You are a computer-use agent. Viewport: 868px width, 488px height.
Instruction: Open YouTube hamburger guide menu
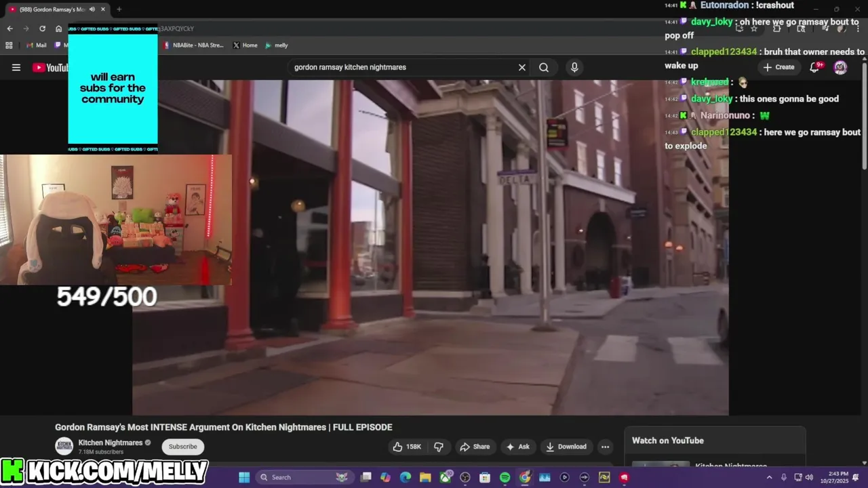pos(16,67)
